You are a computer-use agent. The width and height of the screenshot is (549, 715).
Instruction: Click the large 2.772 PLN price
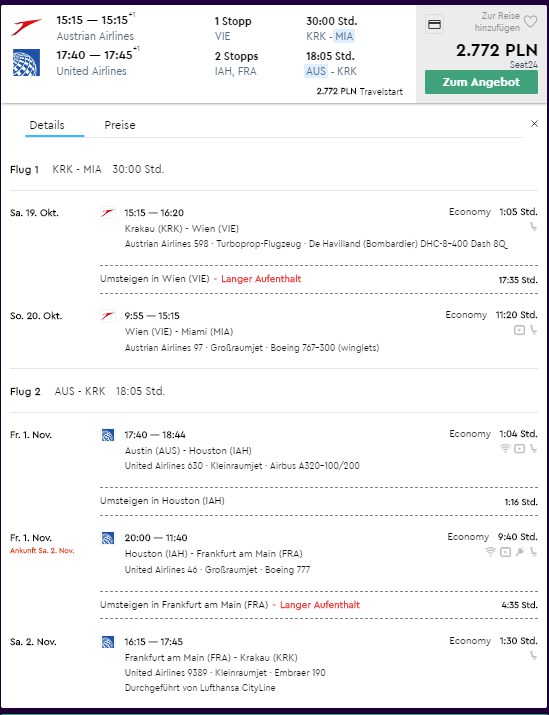[497, 50]
